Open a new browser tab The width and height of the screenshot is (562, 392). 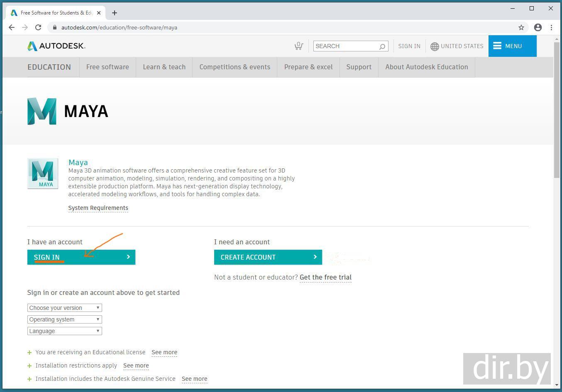[x=115, y=13]
